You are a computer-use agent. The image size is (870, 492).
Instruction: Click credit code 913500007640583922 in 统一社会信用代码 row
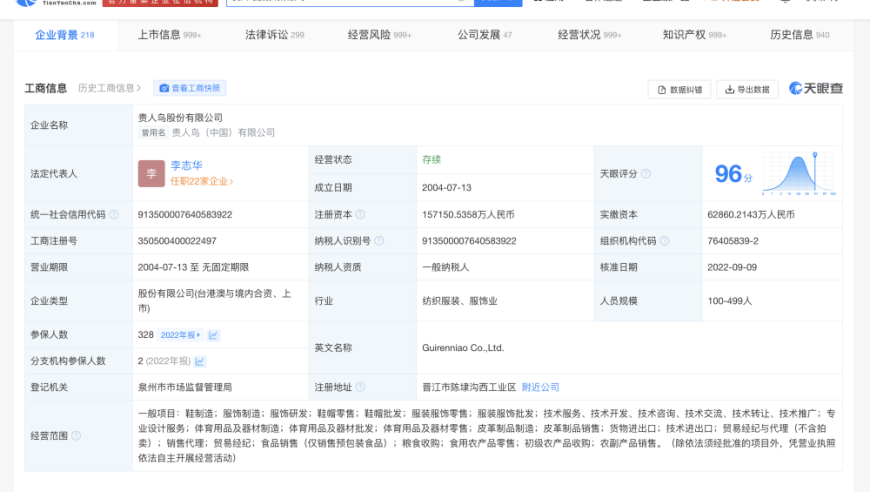click(x=185, y=215)
